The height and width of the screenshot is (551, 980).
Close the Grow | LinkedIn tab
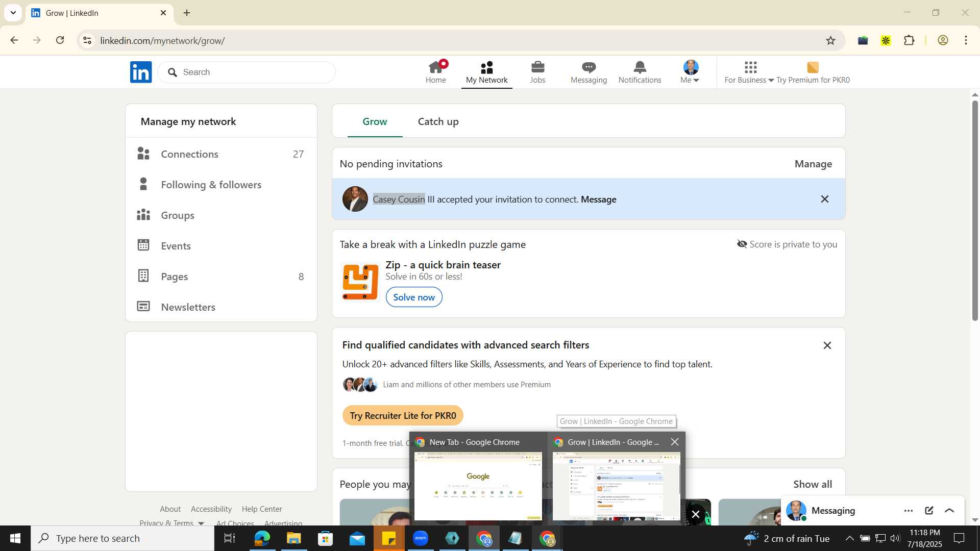click(163, 13)
